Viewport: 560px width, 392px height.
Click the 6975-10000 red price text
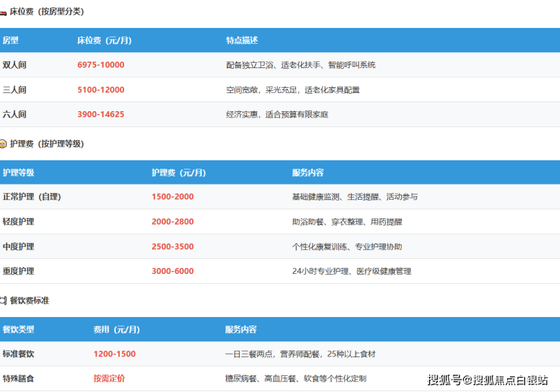point(101,65)
